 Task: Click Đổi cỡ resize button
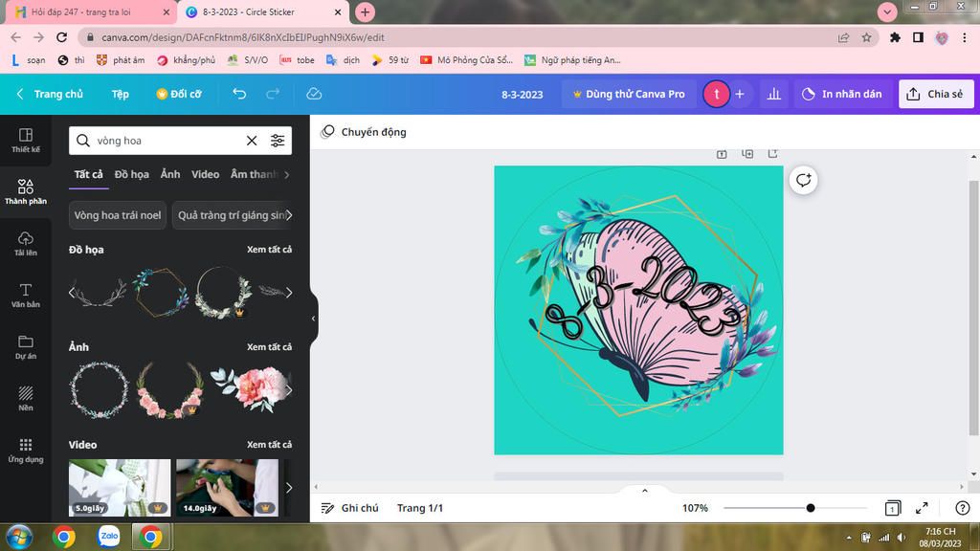179,94
